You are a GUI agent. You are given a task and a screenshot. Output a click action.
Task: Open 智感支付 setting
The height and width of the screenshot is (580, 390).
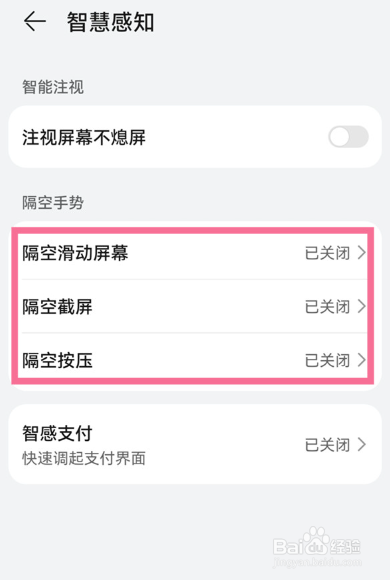point(195,444)
